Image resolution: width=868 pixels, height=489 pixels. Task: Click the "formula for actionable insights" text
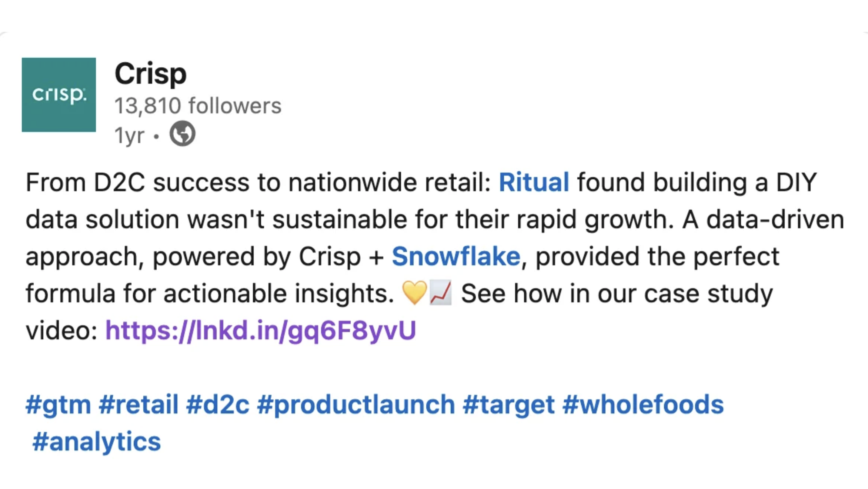pos(209,293)
